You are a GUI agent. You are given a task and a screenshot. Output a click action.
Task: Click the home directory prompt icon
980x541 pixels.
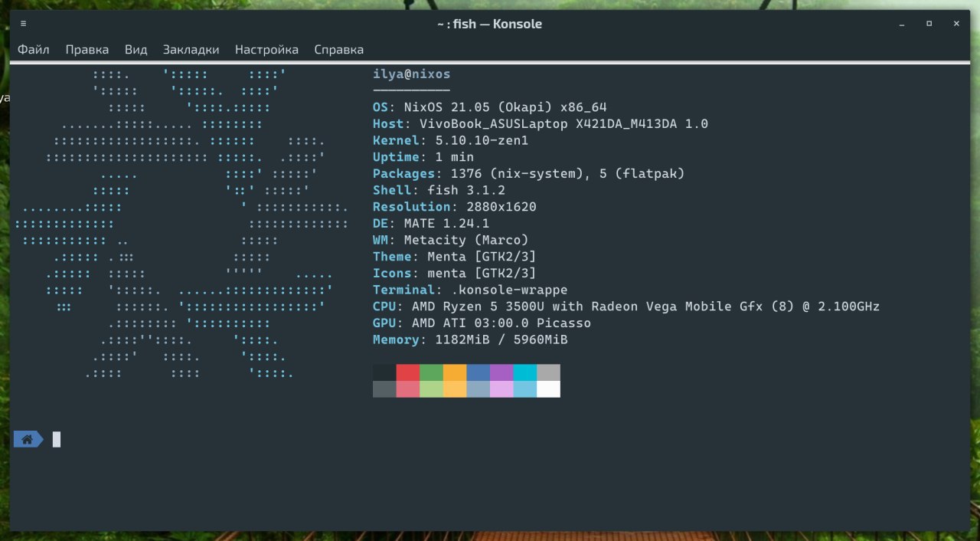(28, 439)
